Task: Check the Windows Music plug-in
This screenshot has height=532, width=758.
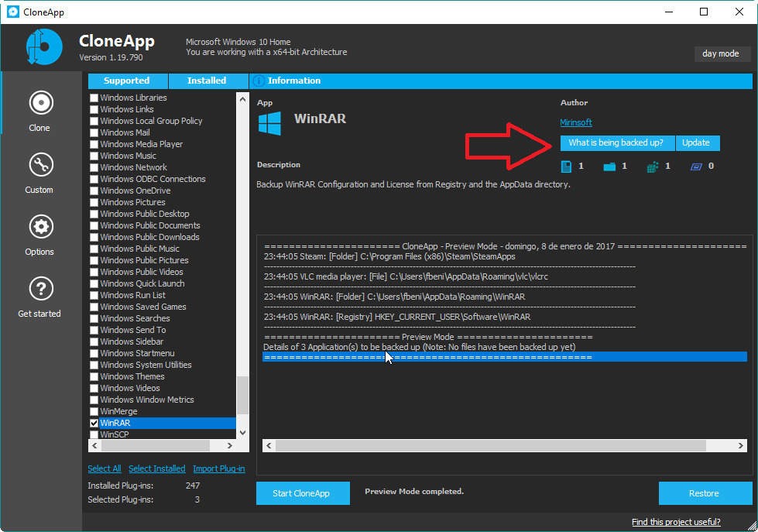Action: (94, 156)
